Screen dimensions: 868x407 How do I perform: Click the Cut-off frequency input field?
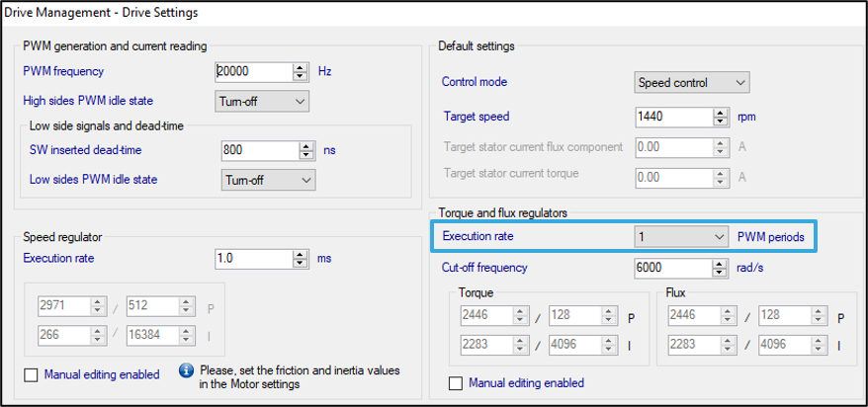pyautogui.click(x=673, y=268)
